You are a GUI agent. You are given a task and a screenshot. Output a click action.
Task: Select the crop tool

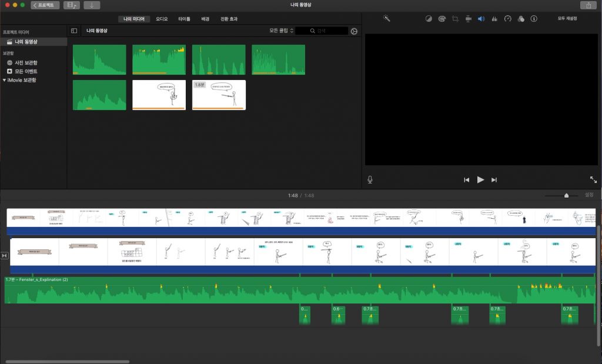point(456,19)
